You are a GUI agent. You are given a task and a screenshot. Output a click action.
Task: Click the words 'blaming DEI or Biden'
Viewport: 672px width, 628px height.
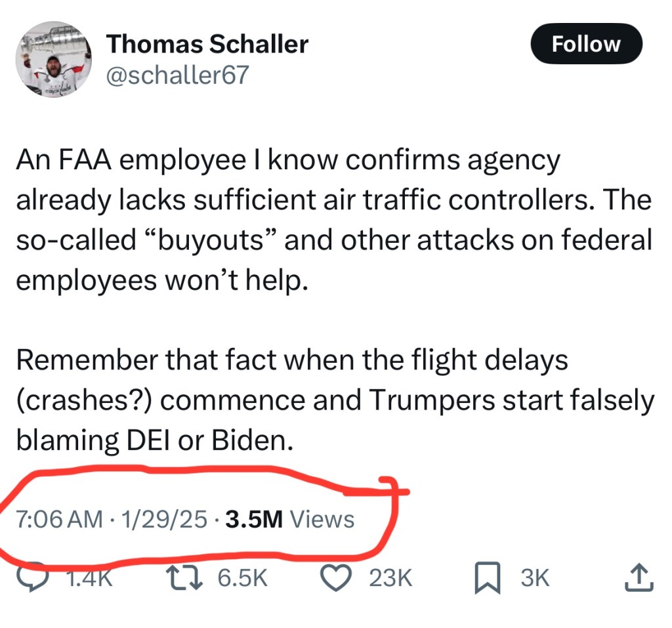[x=154, y=440]
